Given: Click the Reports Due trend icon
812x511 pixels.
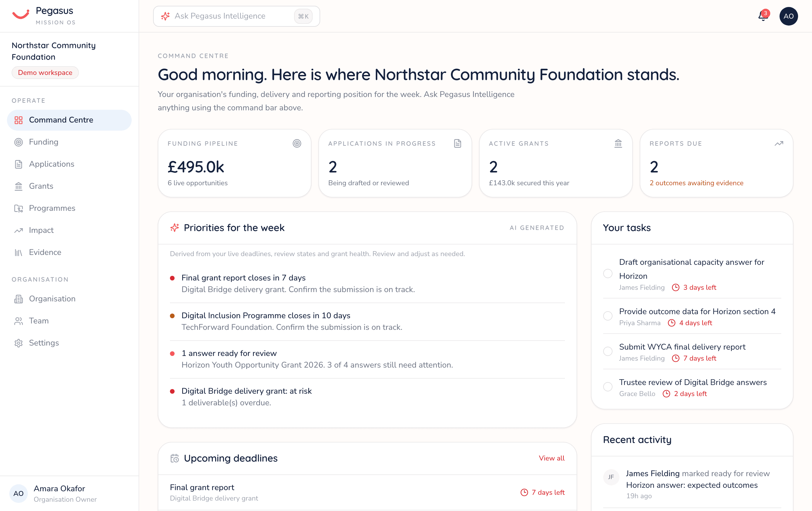Looking at the screenshot, I should coord(779,143).
